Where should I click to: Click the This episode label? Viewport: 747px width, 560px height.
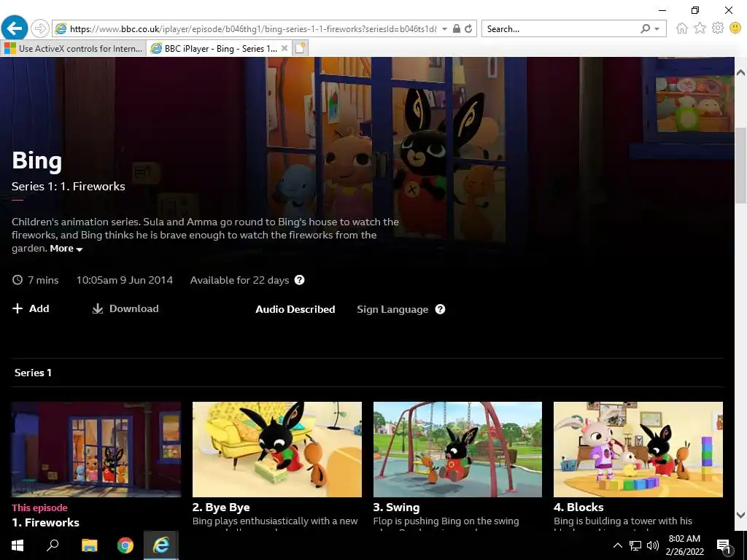39,507
